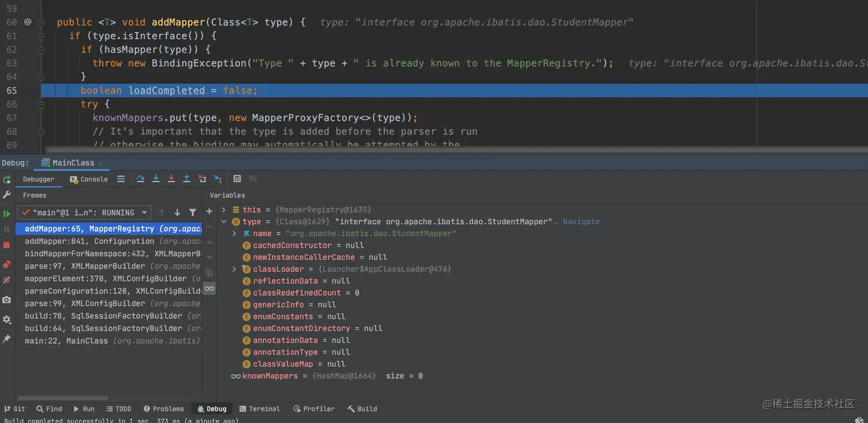Select frame main:22, MainClass
Screen dimensions: 868x423
click(109, 341)
